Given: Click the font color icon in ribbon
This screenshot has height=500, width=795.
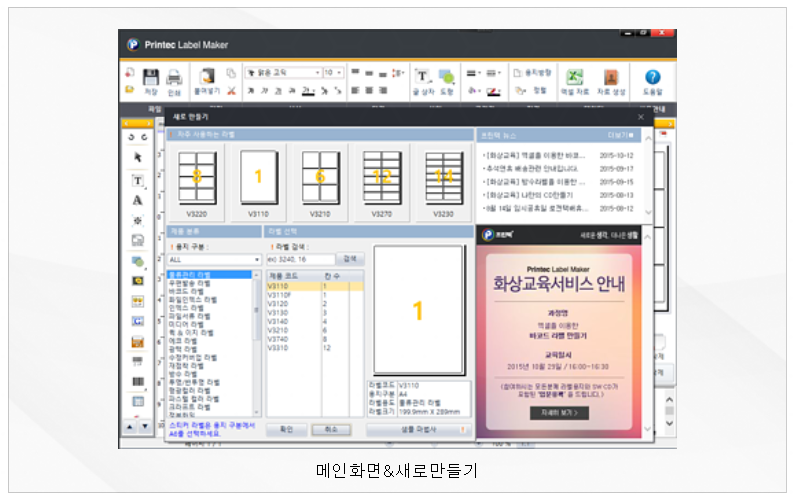Looking at the screenshot, I should 308,91.
